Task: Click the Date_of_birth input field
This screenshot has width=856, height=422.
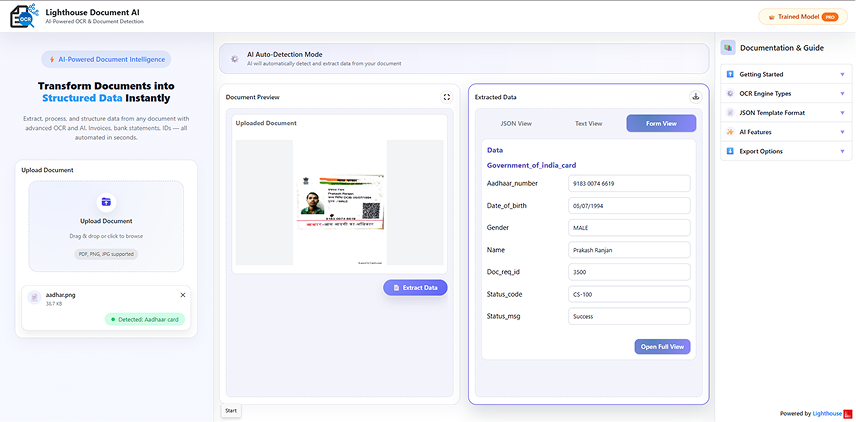Action: pos(629,206)
